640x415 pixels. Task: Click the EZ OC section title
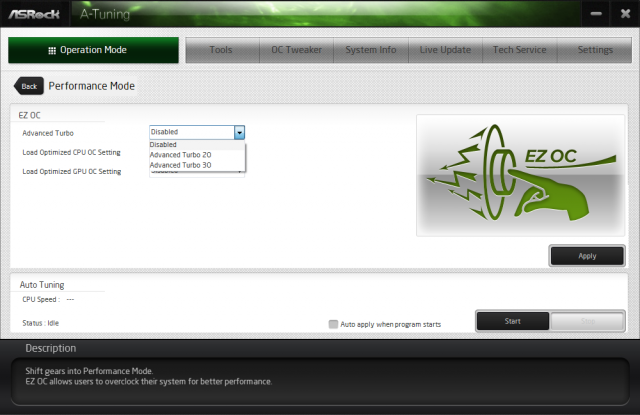tap(29, 115)
